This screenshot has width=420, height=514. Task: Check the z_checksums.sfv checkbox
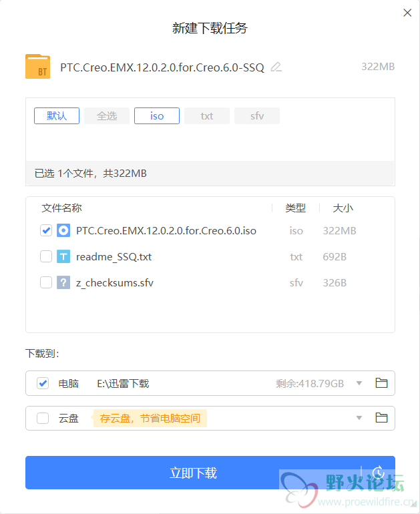(x=46, y=282)
